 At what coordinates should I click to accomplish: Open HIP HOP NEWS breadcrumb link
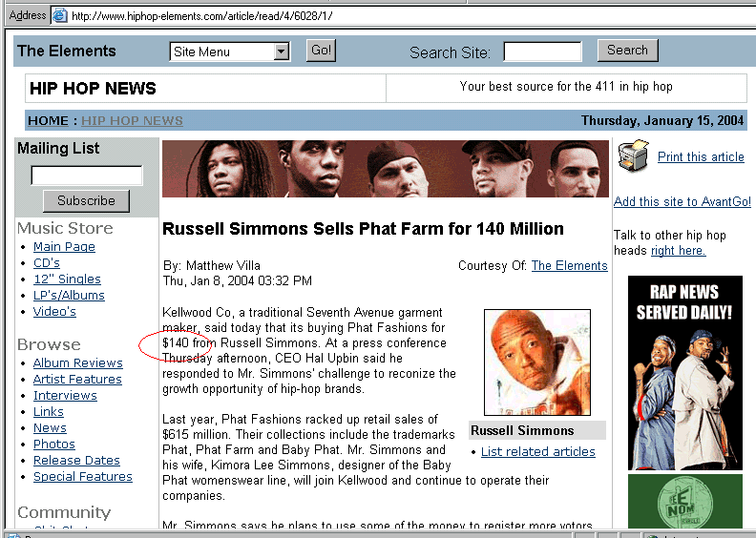click(x=132, y=120)
